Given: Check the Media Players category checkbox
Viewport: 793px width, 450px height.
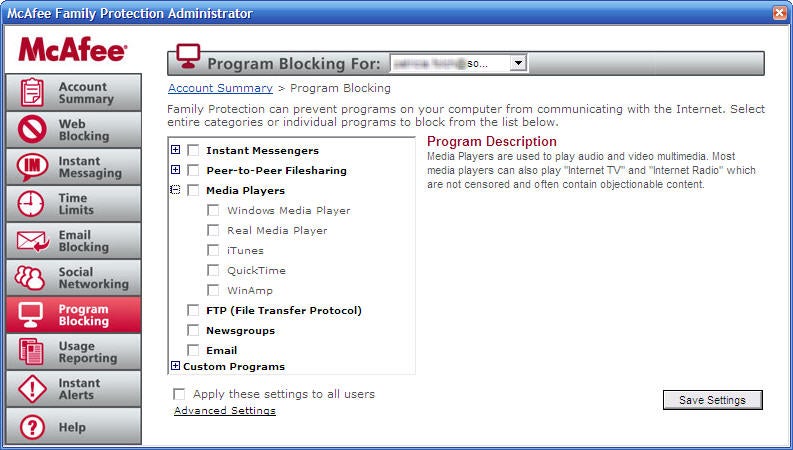Looking at the screenshot, I should pyautogui.click(x=193, y=190).
